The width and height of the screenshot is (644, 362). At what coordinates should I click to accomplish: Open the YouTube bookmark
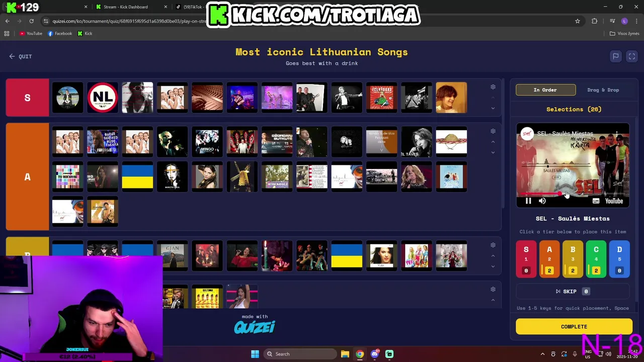31,34
